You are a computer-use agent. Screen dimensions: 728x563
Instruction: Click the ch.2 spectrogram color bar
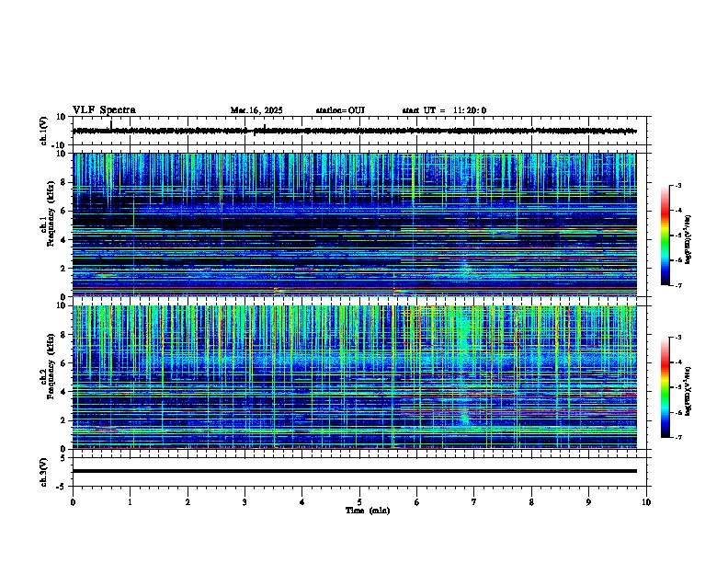(665, 387)
